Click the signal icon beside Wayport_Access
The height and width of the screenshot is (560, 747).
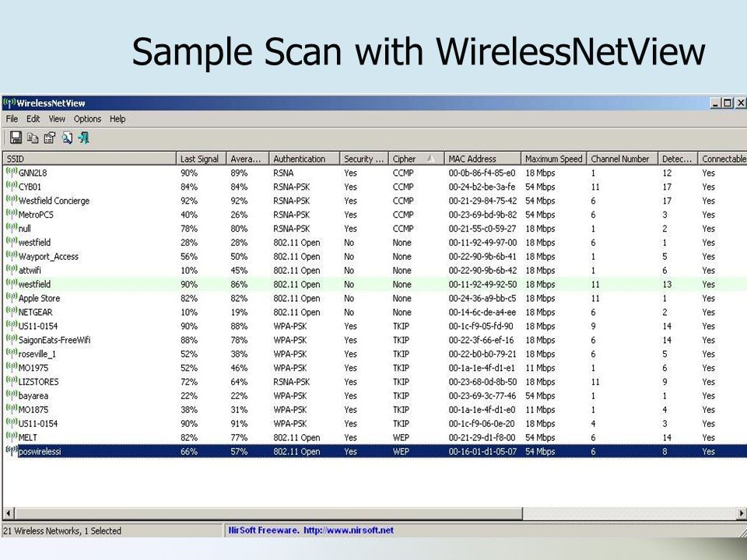tap(12, 255)
